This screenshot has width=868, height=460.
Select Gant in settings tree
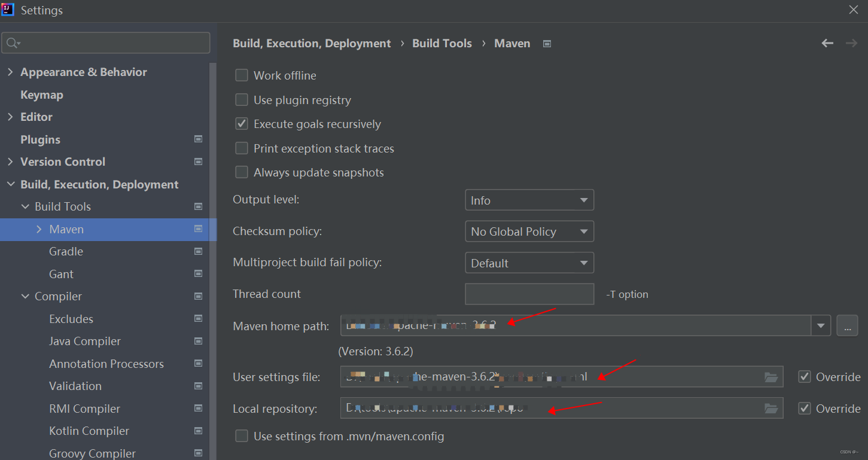click(x=61, y=274)
